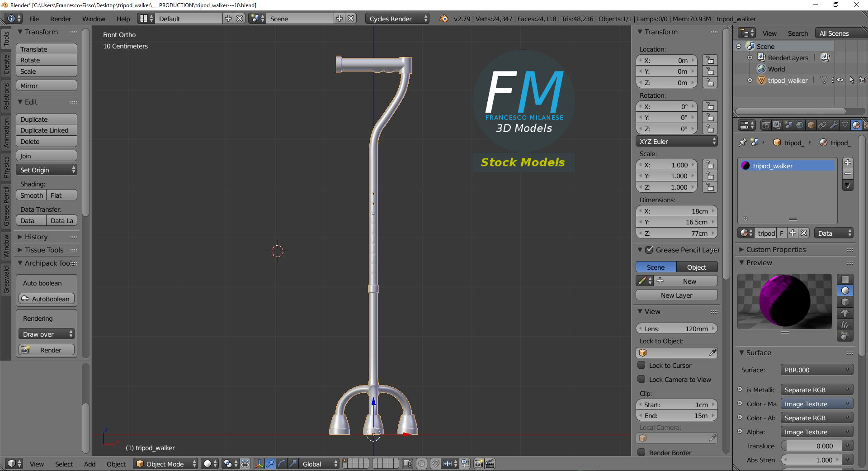
Task: Select the hair strands preview shape
Action: click(x=845, y=325)
